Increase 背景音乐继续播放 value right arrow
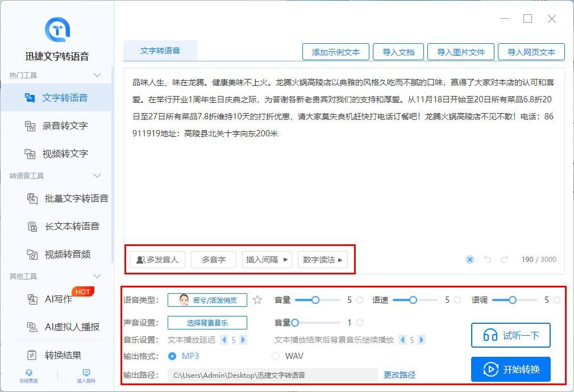 [421, 340]
